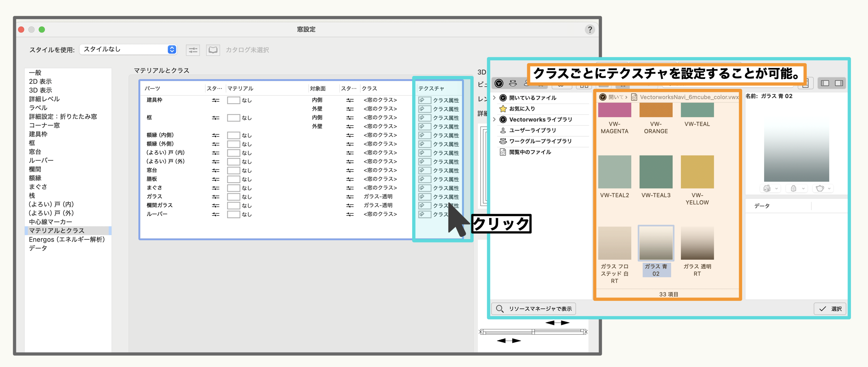
Task: Open the teapot preview shape dropdown
Action: [x=823, y=188]
